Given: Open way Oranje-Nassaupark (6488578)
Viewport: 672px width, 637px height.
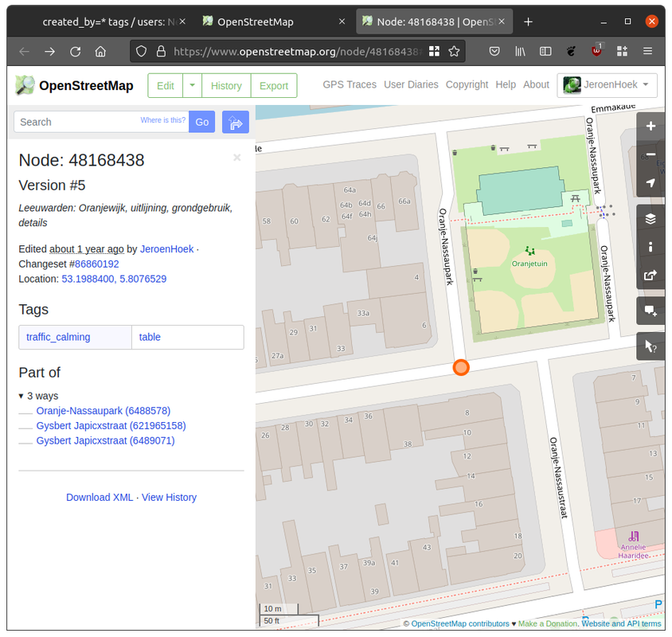Looking at the screenshot, I should [104, 411].
